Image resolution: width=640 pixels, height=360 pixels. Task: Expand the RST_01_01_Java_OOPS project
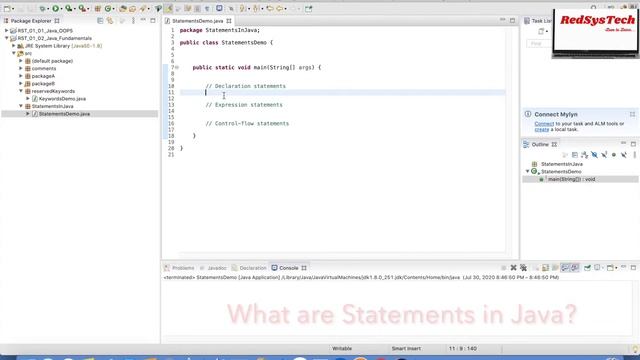[x=7, y=31]
